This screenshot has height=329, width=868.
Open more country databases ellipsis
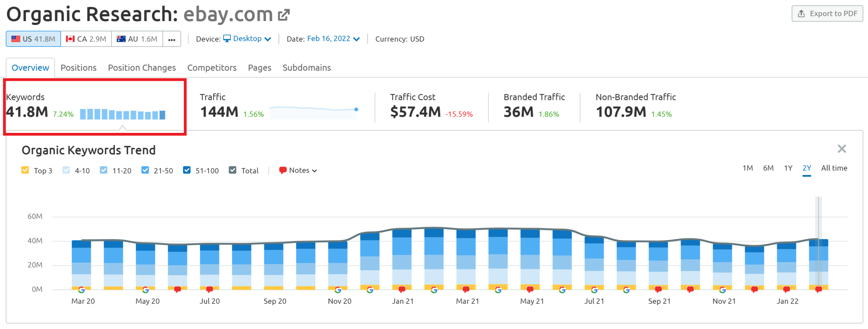pyautogui.click(x=172, y=39)
